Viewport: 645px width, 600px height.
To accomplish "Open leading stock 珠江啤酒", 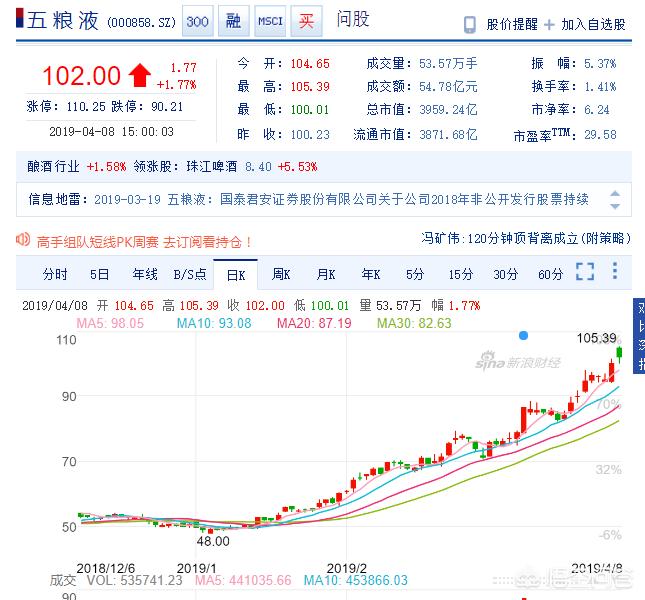I will point(212,167).
